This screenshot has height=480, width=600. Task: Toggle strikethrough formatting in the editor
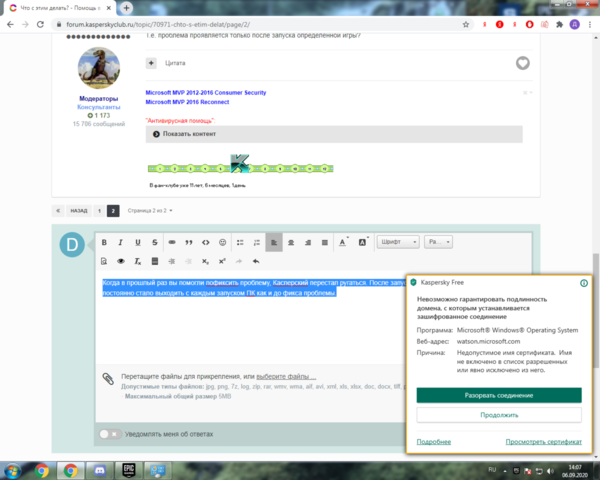pyautogui.click(x=155, y=242)
